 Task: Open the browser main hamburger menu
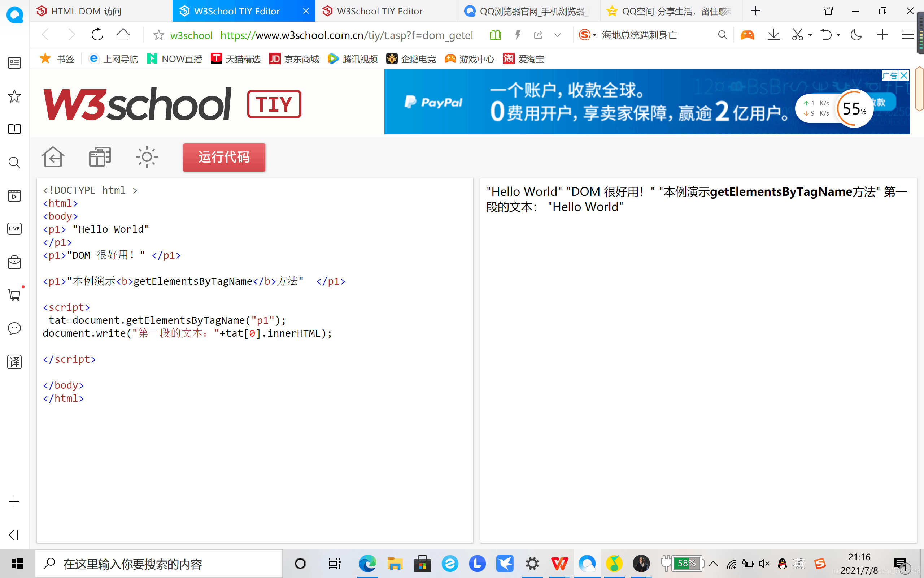tap(908, 35)
